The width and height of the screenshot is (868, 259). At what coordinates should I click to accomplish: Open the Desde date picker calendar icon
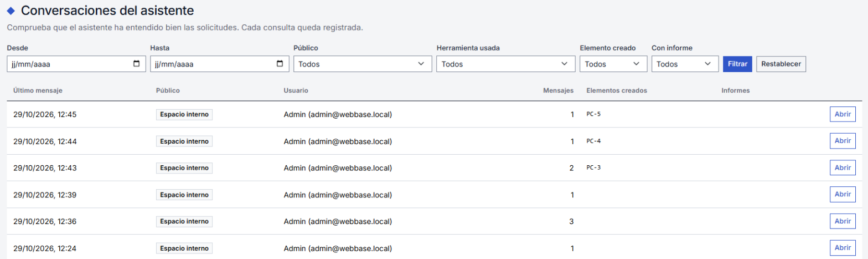tap(137, 64)
